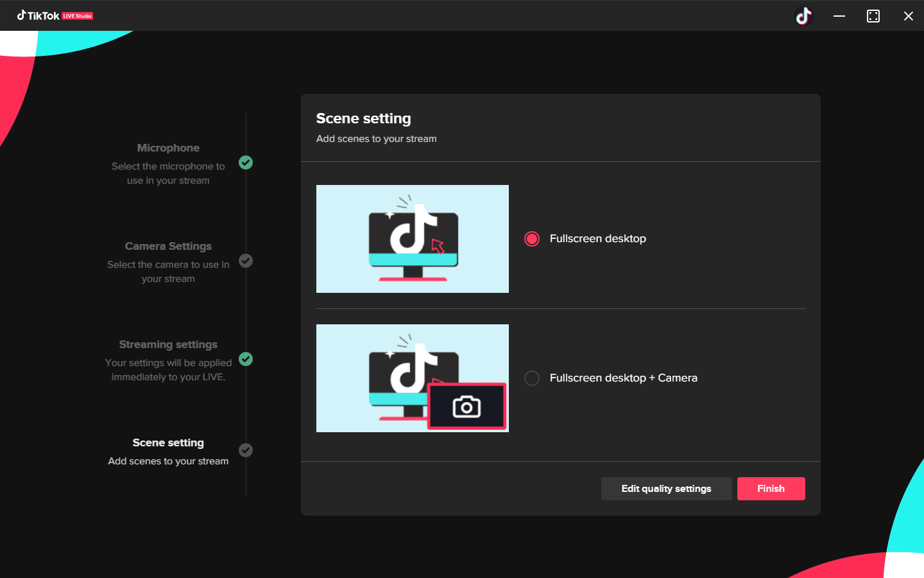The width and height of the screenshot is (924, 578).
Task: Go to the Streaming settings step
Action: pos(168,344)
